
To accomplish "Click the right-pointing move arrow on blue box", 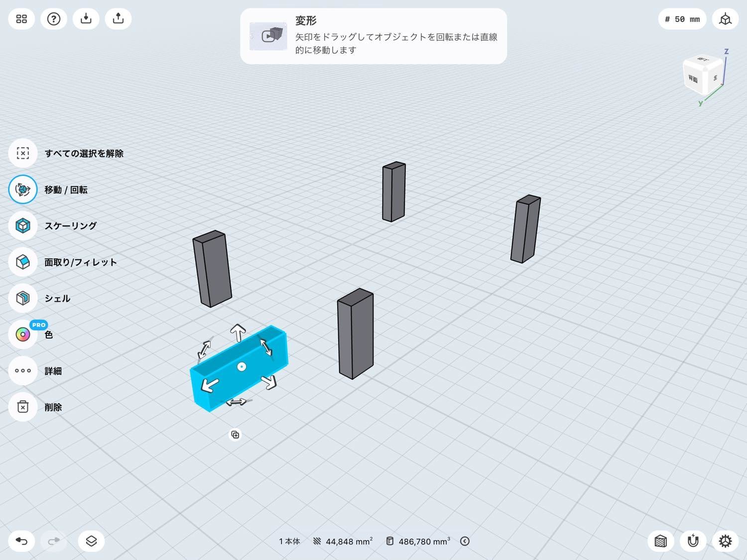I will click(x=269, y=382).
